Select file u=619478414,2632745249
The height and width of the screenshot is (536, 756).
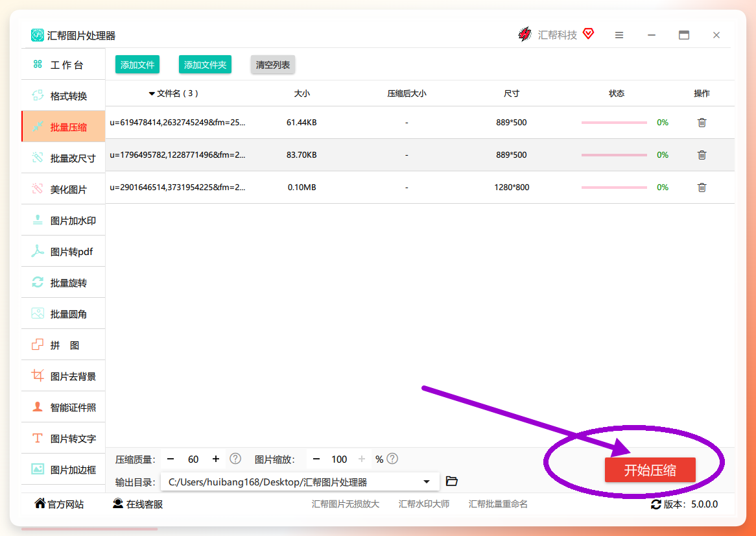178,123
